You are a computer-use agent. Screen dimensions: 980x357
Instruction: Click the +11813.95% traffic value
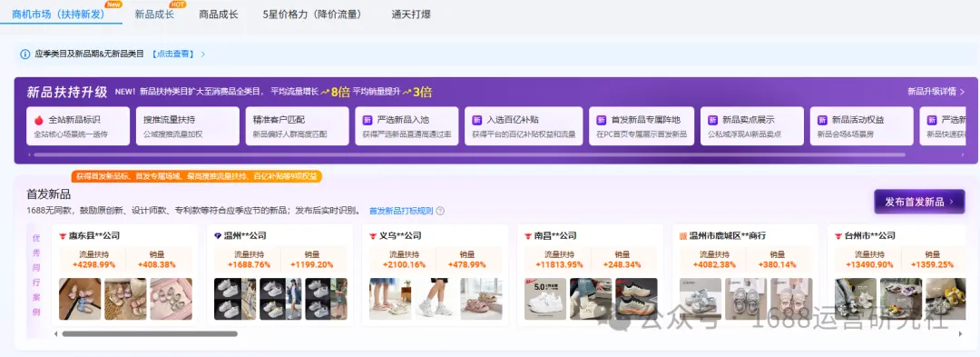pyautogui.click(x=559, y=264)
